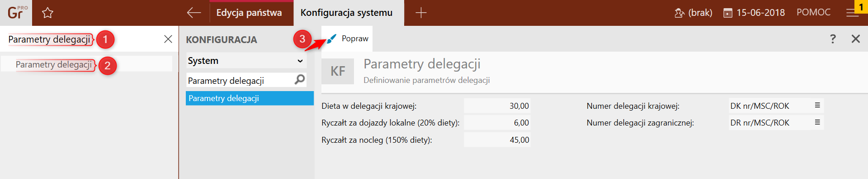
Task: Click the Dieta w delegacji krajowej field
Action: (497, 106)
